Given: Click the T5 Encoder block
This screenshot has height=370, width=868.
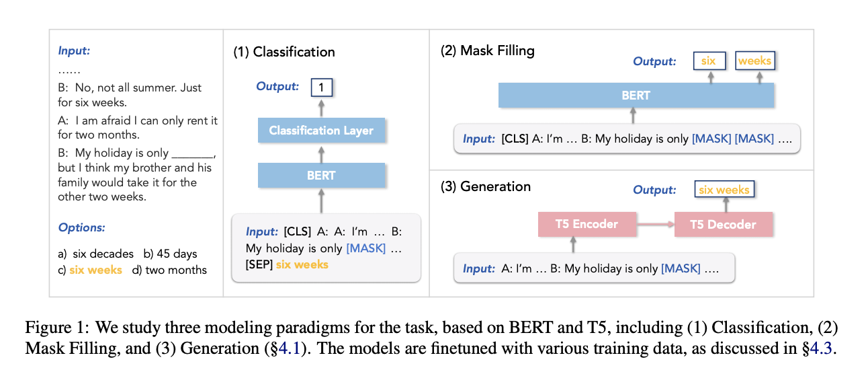Looking at the screenshot, I should coord(586,225).
